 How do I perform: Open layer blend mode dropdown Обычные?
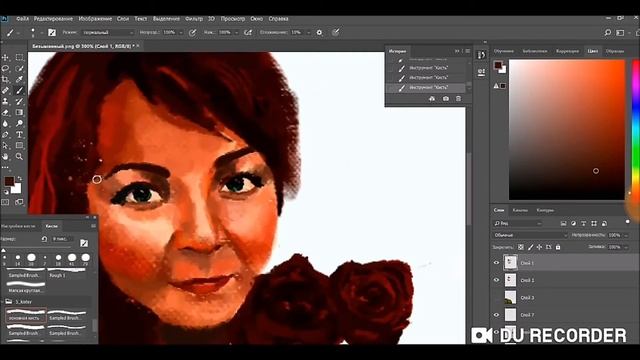point(530,235)
